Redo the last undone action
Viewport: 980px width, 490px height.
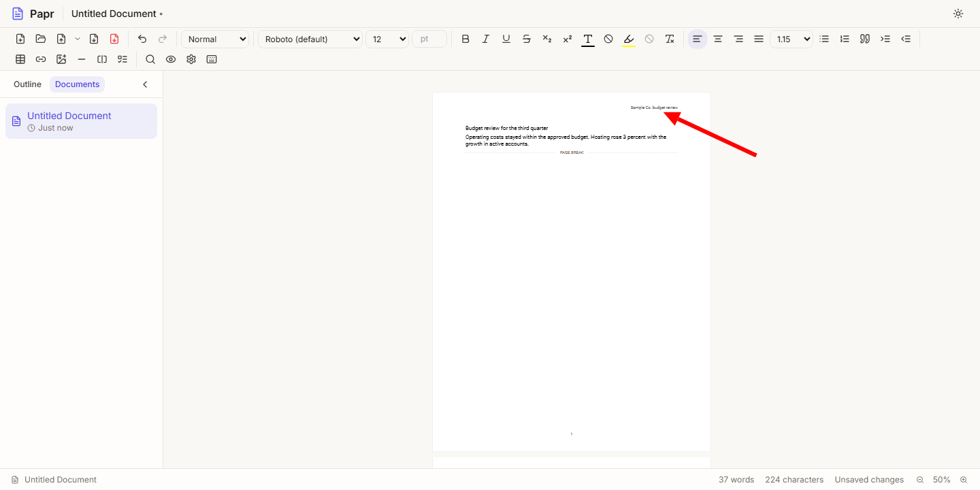coord(163,39)
